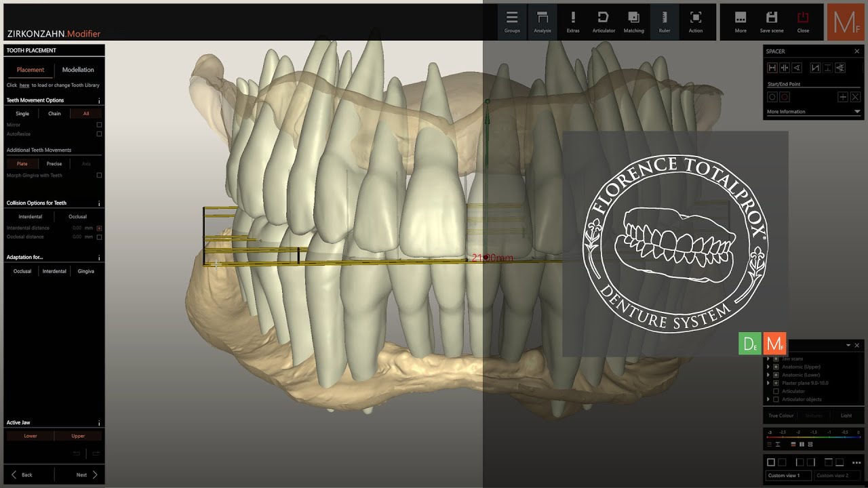This screenshot has height=488, width=868.
Task: Select the vertical height spacer icon
Action: click(x=828, y=68)
